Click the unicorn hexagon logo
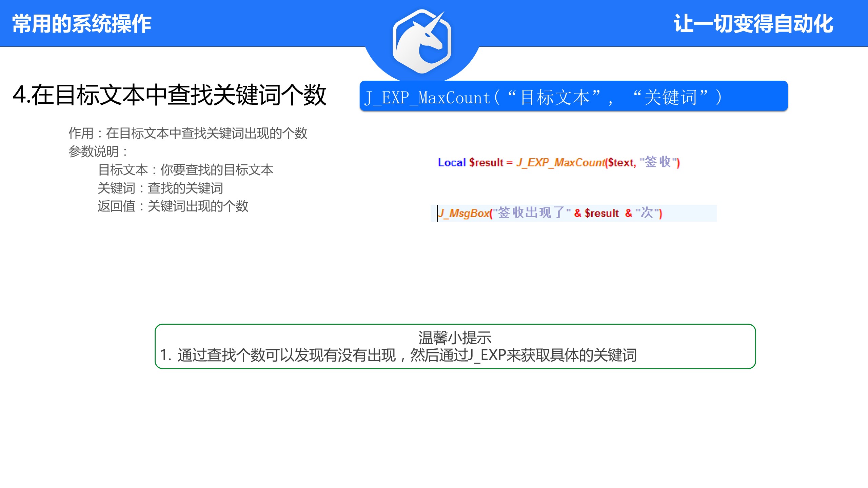 coord(422,41)
